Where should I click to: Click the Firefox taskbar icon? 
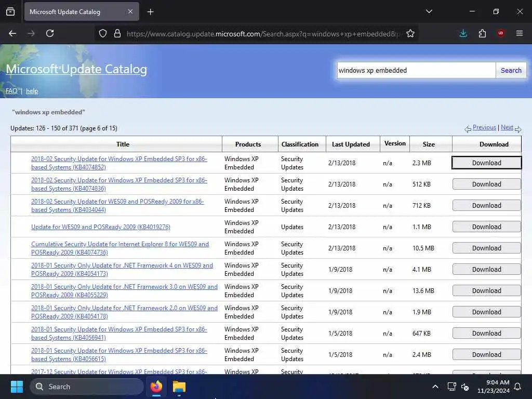pos(156,387)
